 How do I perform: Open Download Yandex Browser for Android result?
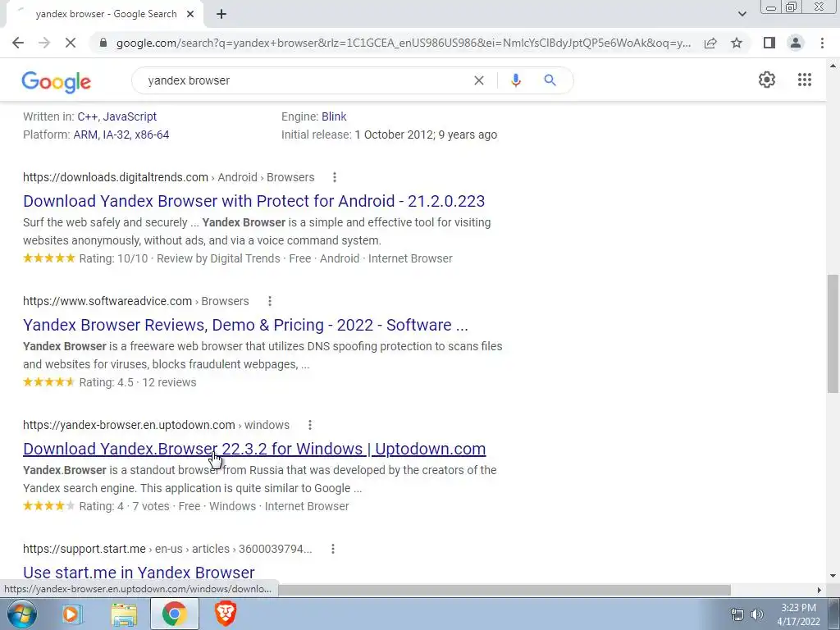click(x=254, y=201)
